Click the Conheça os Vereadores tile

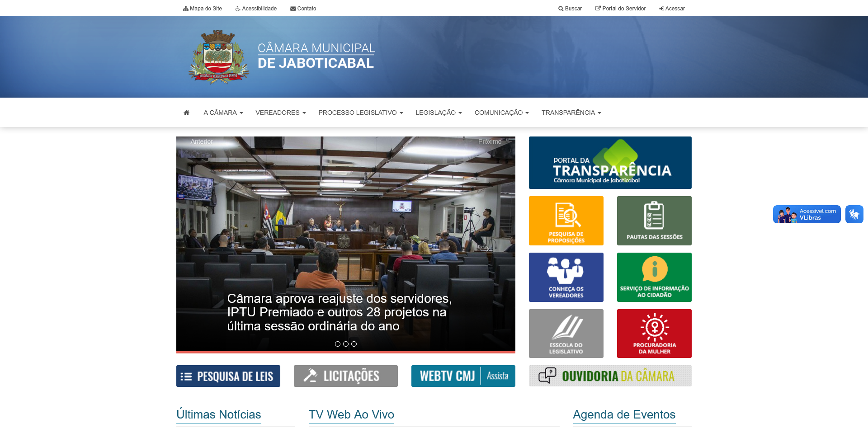tap(566, 277)
